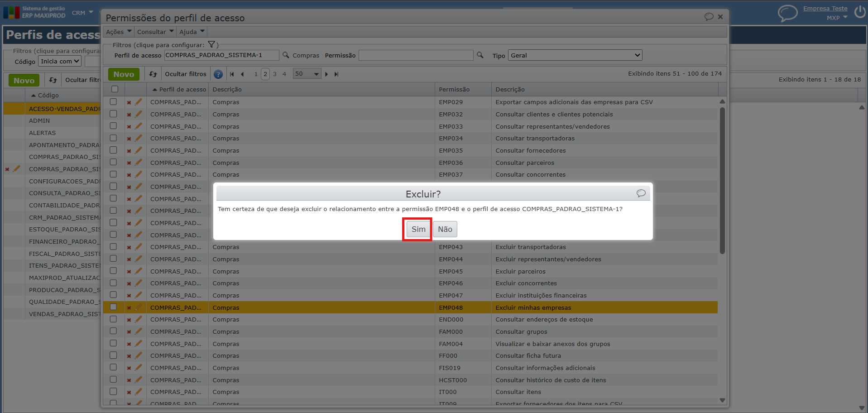Edit the EMP043 permission row
Viewport: 868px width, 413px height.
(x=138, y=247)
